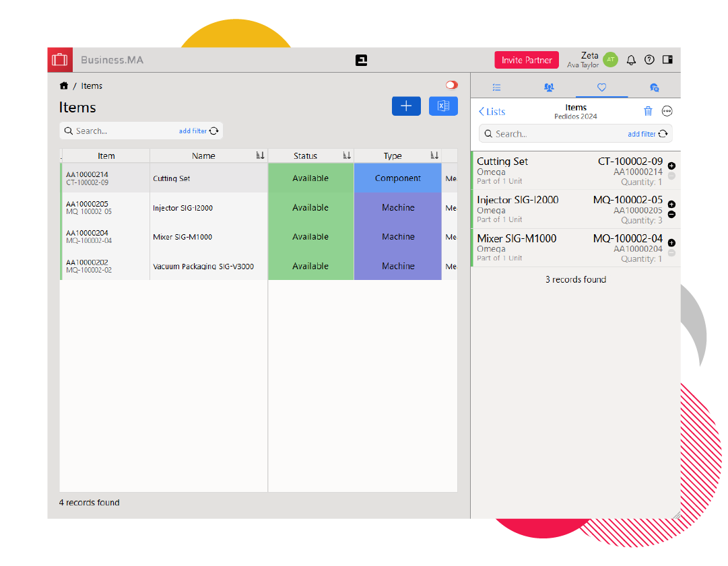Sort the table by Name column
Image resolution: width=728 pixels, height=566 pixels.
(260, 156)
